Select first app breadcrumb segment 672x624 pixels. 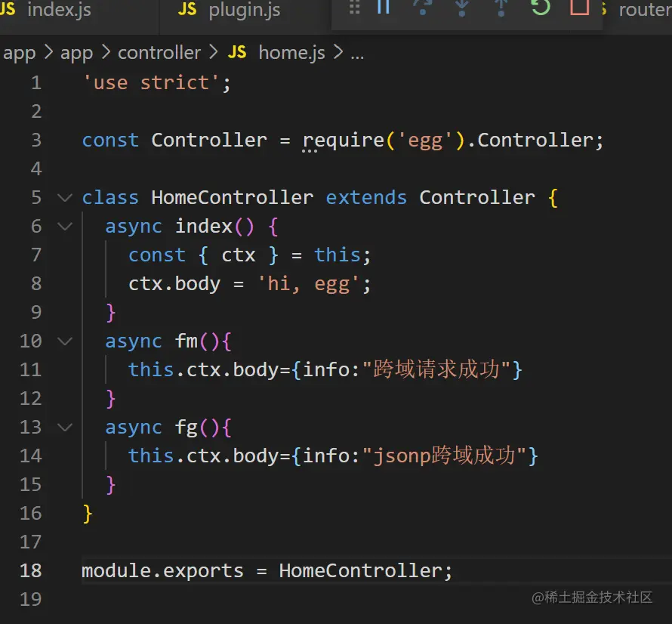pyautogui.click(x=20, y=53)
